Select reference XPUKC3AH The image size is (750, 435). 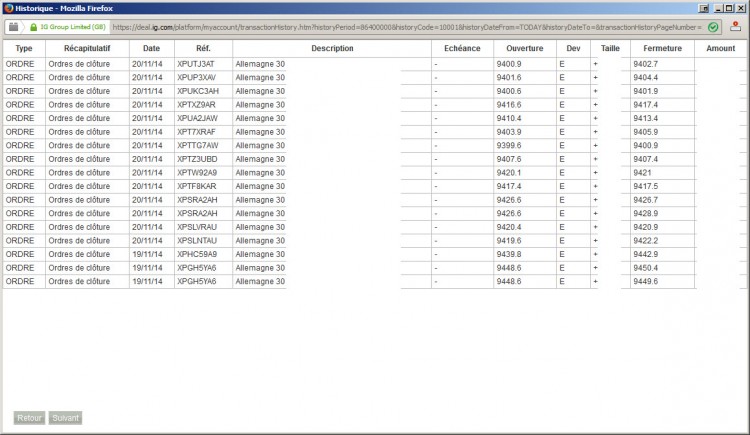coord(198,91)
